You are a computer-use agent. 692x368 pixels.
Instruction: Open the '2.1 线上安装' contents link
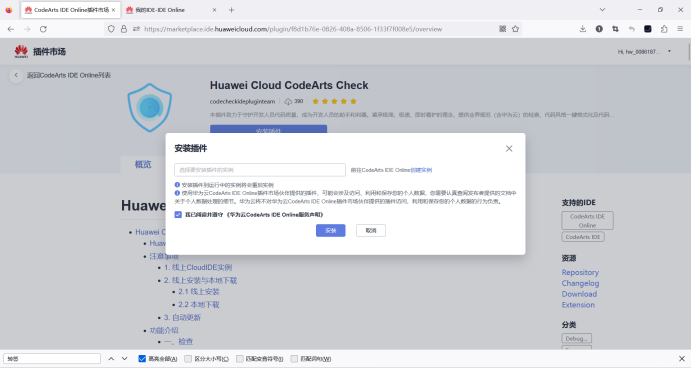(199, 292)
